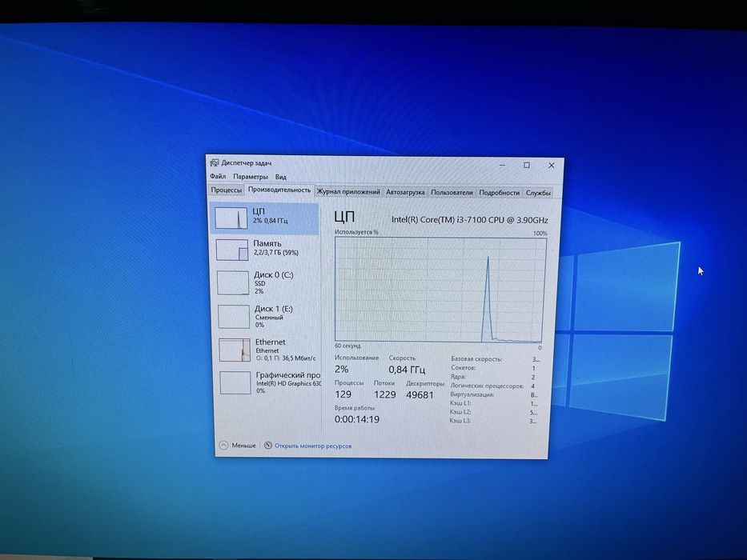Screen dimensions: 747x560
Task: Click the Ethernet mini graph thumbnail
Action: click(x=235, y=350)
